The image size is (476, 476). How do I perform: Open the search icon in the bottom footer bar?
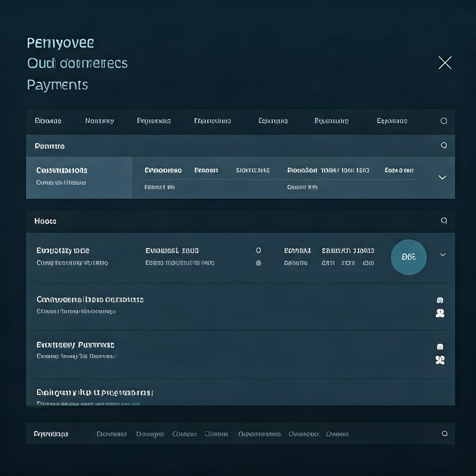pos(444,434)
